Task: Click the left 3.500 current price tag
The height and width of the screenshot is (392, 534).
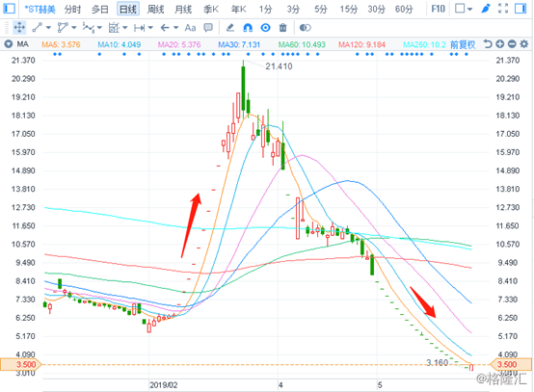Action: coord(21,364)
